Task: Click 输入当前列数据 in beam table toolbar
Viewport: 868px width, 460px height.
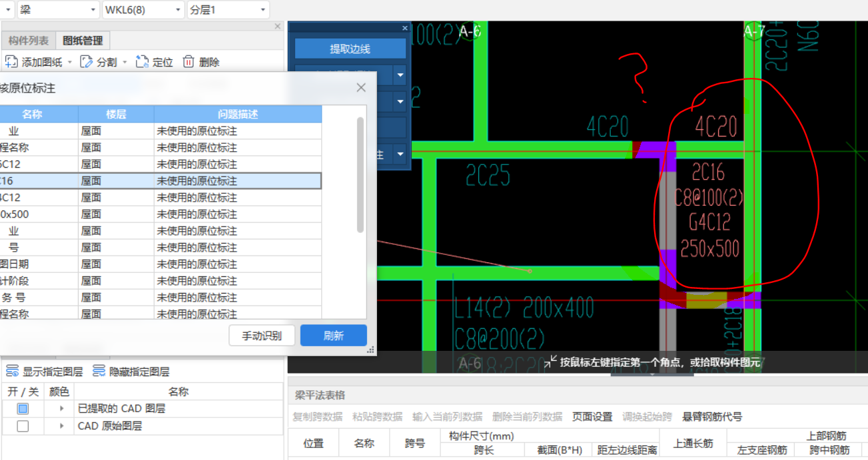Action: [447, 417]
